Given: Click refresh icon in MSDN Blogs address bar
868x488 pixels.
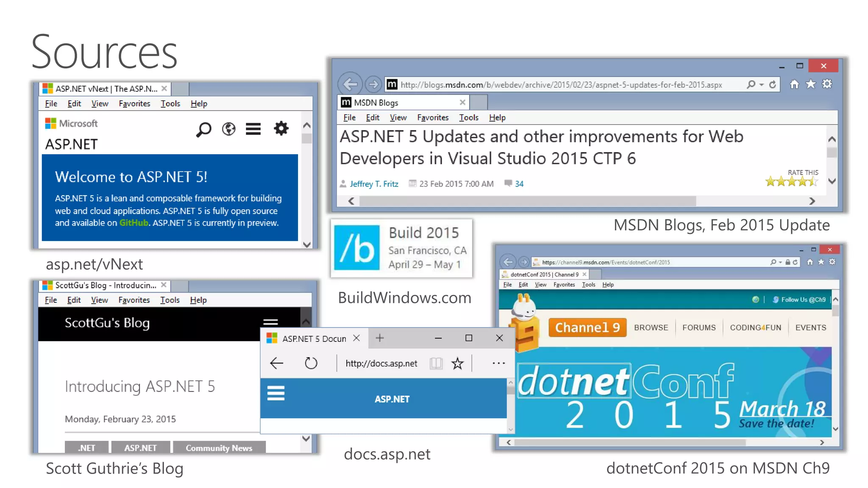Looking at the screenshot, I should (773, 84).
